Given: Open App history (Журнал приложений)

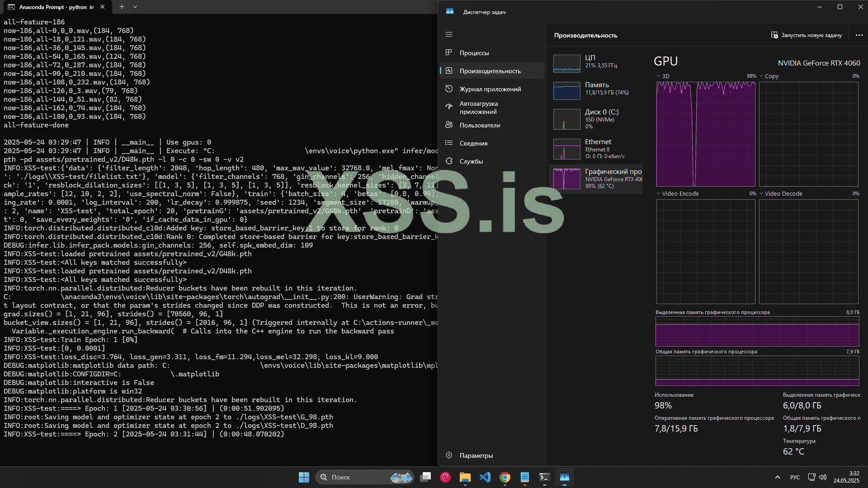Looking at the screenshot, I should pyautogui.click(x=490, y=89).
